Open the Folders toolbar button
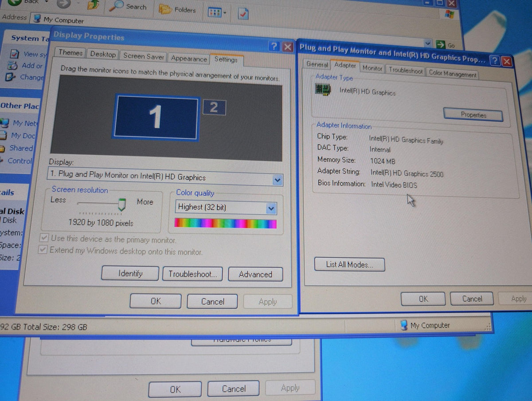Screen dimensions: 532x401 (x=177, y=9)
